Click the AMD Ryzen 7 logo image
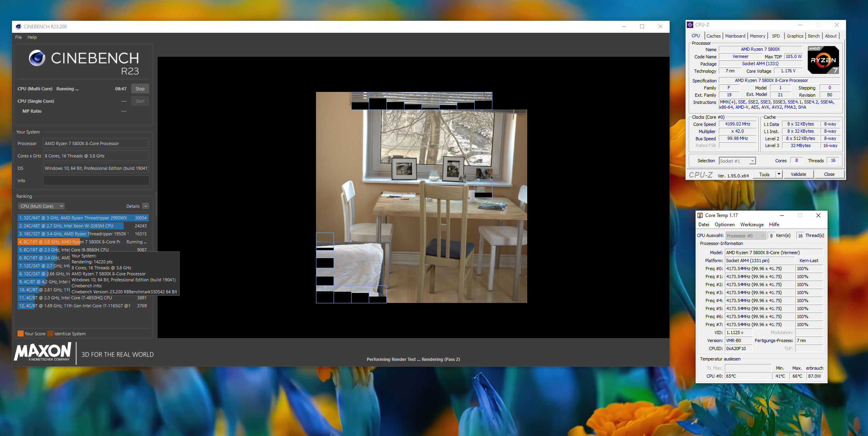The width and height of the screenshot is (868, 436). (823, 60)
